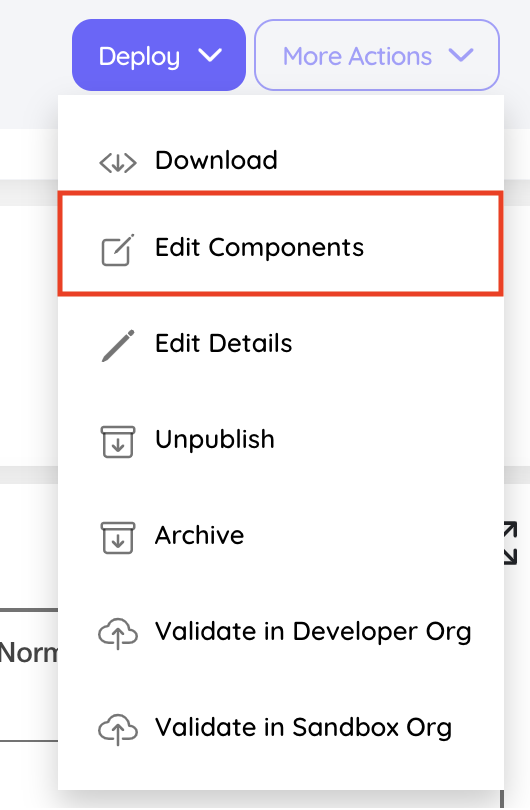This screenshot has height=810, width=530.
Task: Expand the Deploy chevron arrow
Action: tap(210, 55)
